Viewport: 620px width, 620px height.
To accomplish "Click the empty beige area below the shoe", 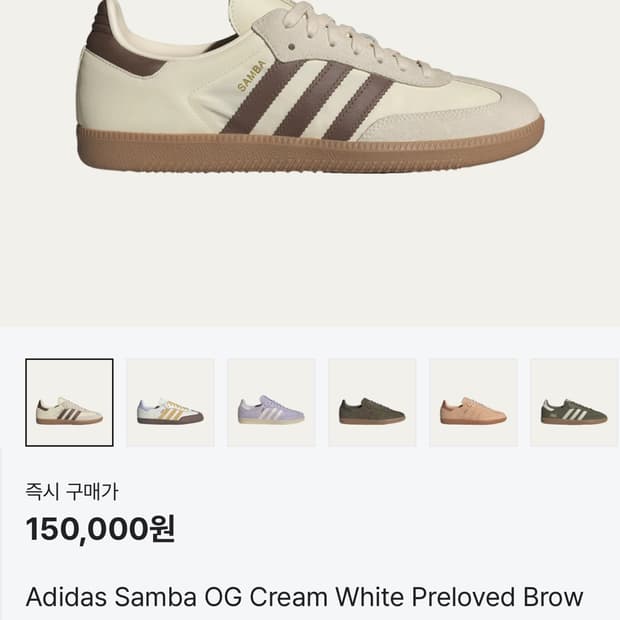I will [310, 250].
